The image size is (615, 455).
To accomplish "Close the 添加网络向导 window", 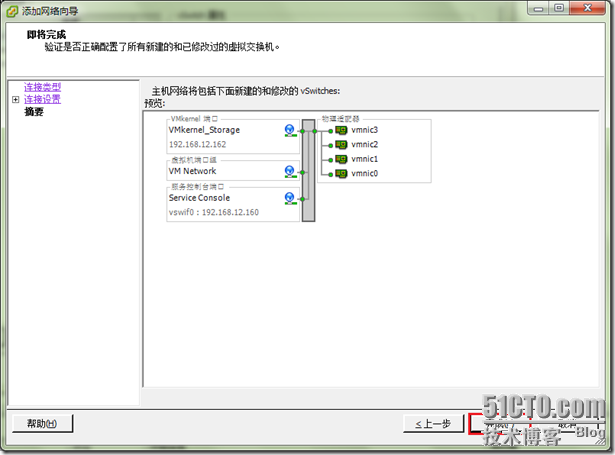I will point(588,8).
